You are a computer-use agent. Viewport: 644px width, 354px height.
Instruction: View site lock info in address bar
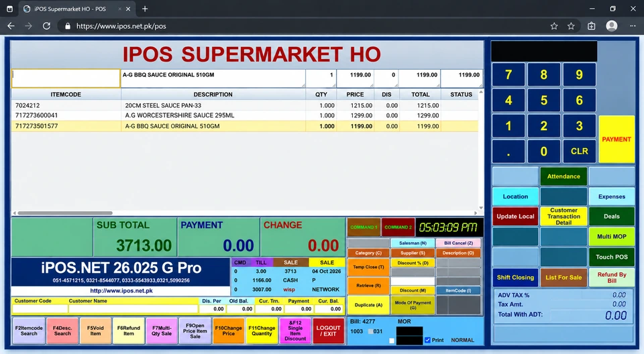tap(67, 26)
